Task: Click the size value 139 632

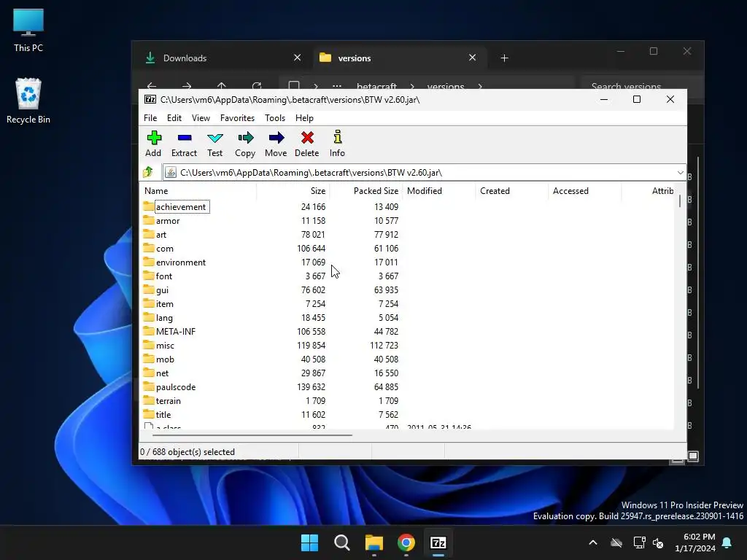Action: pos(311,387)
